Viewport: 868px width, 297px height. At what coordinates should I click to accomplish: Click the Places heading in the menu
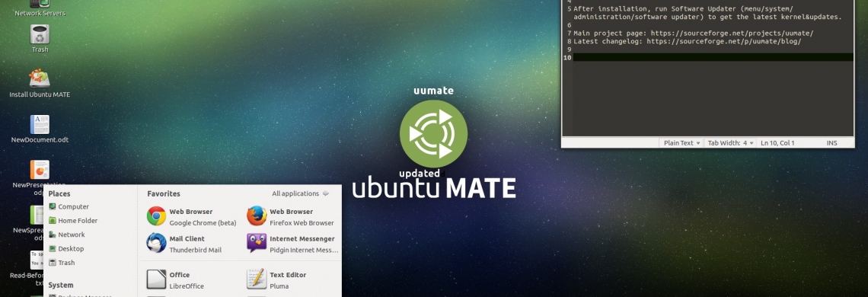pyautogui.click(x=59, y=193)
